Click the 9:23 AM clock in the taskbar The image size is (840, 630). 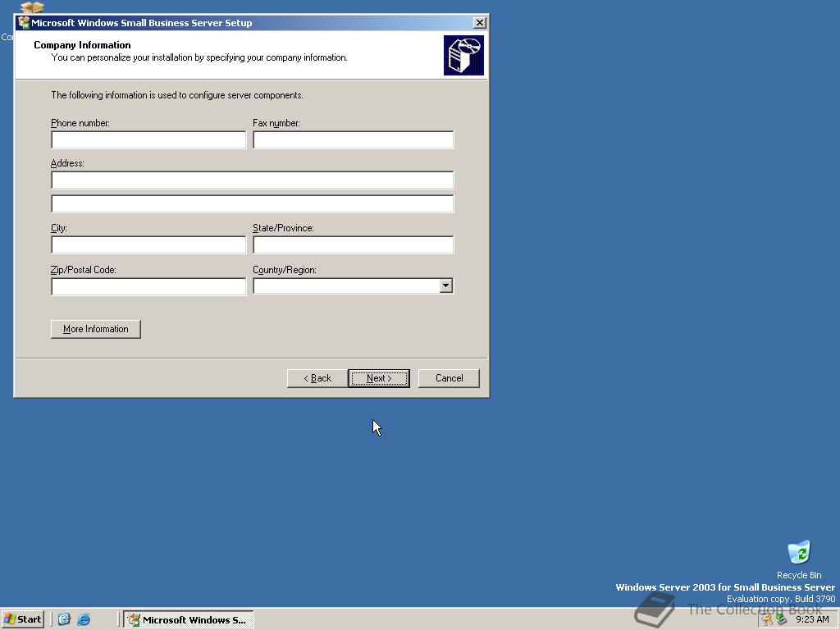click(x=812, y=619)
